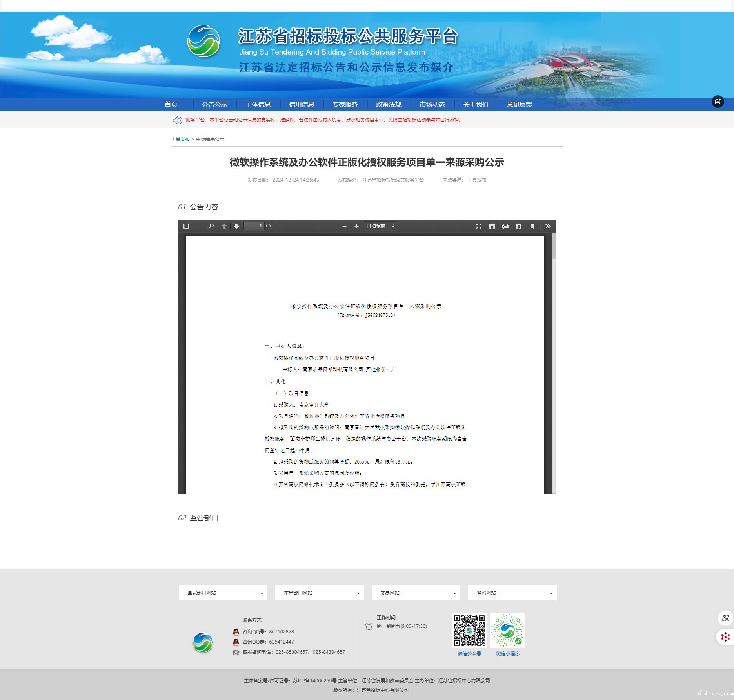Click the 苏ICP备14000259号 footer text

(314, 681)
